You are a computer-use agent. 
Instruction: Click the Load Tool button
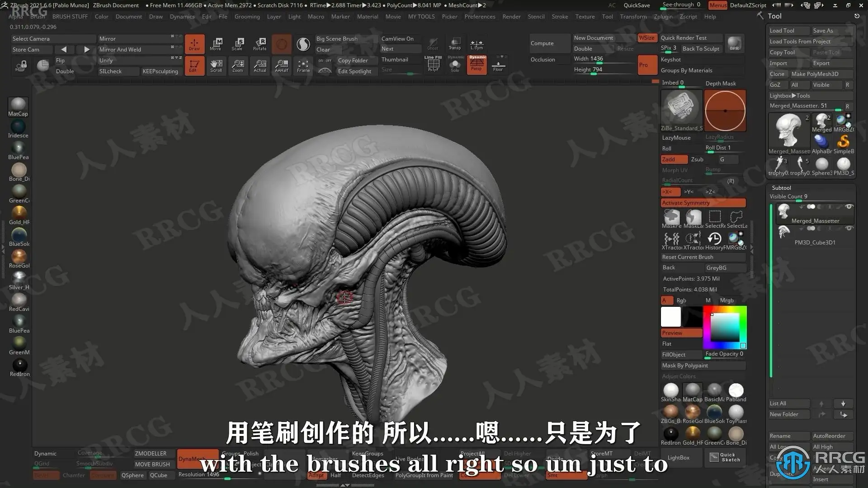tap(789, 31)
